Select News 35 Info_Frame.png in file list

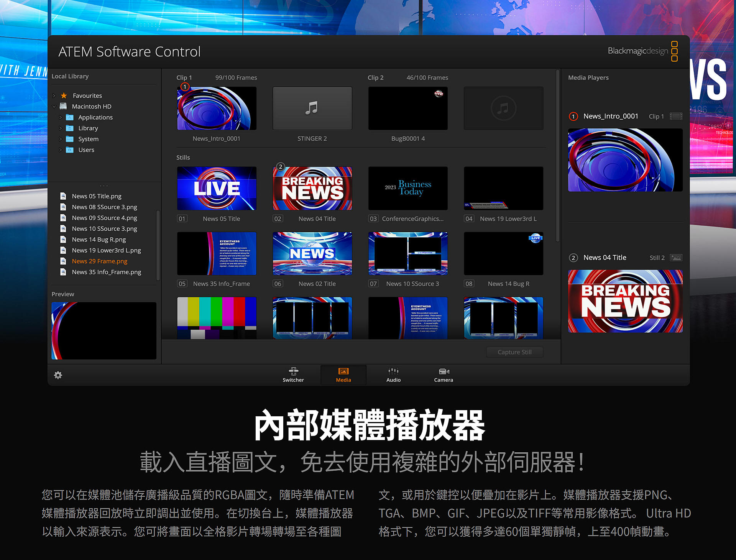click(x=107, y=272)
